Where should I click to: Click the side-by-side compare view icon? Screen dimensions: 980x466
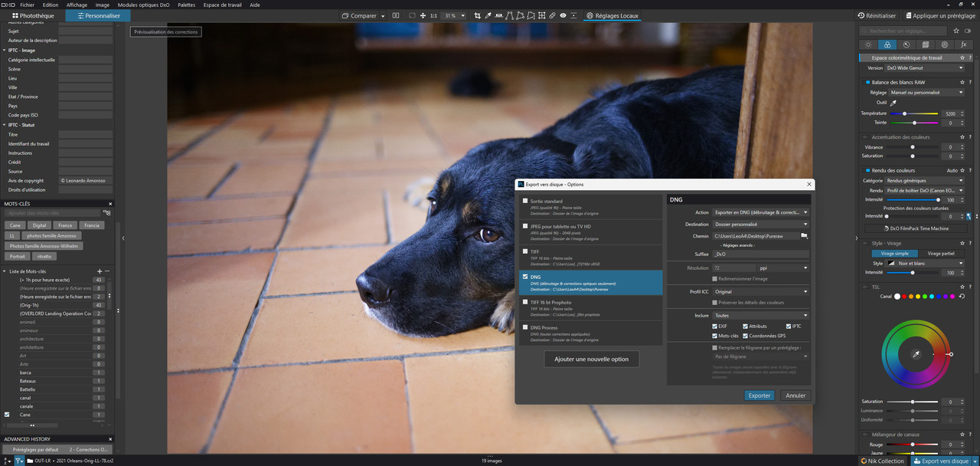click(x=396, y=15)
